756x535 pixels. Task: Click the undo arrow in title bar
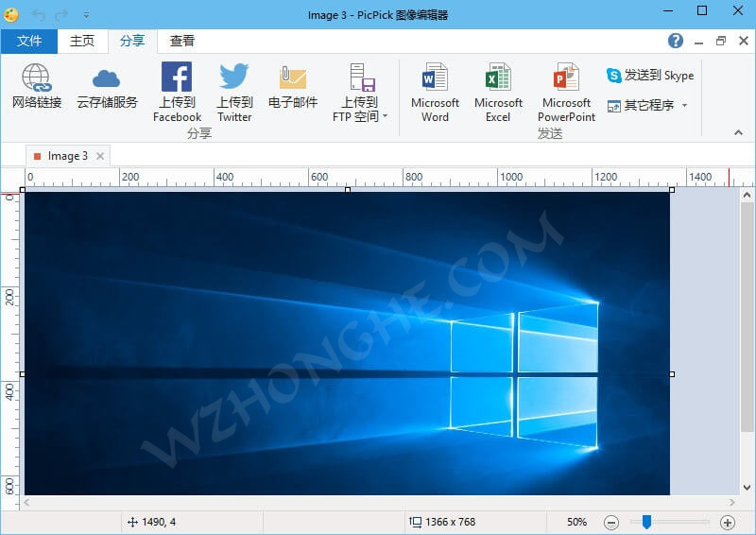[x=39, y=15]
